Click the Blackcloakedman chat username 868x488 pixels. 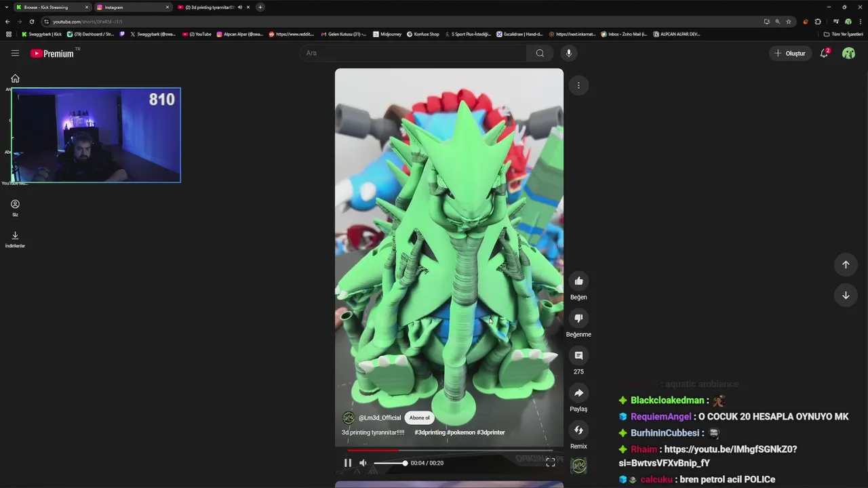(x=667, y=401)
